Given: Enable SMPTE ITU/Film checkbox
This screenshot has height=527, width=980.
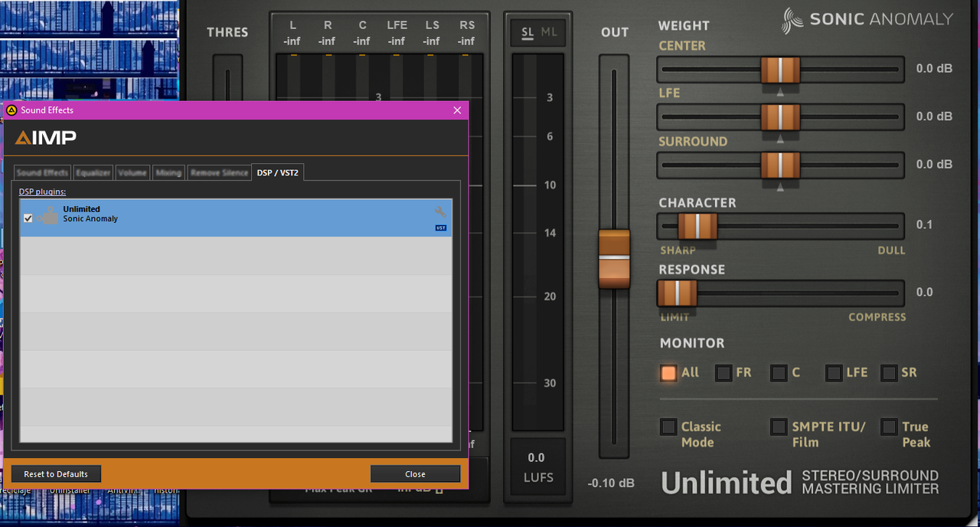Looking at the screenshot, I should (x=779, y=427).
